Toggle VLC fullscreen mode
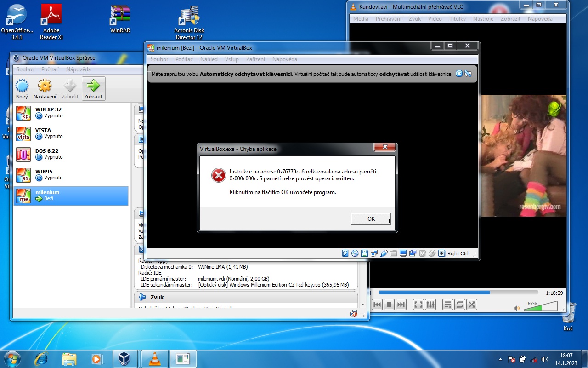This screenshot has width=588, height=368. click(418, 305)
